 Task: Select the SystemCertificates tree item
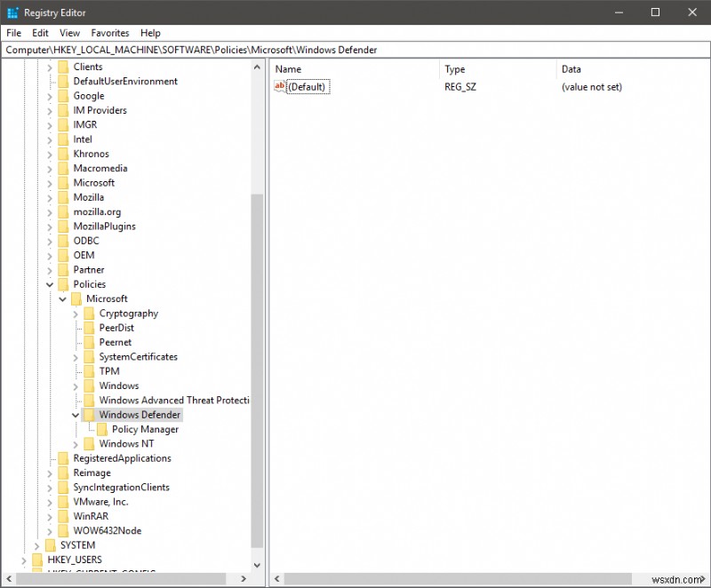pyautogui.click(x=136, y=356)
